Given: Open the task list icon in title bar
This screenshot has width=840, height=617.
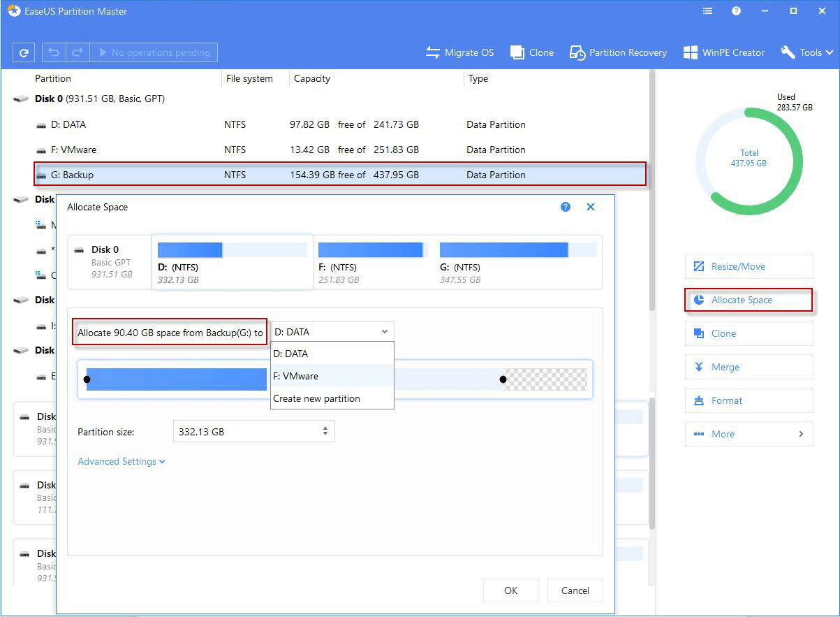Looking at the screenshot, I should click(708, 11).
